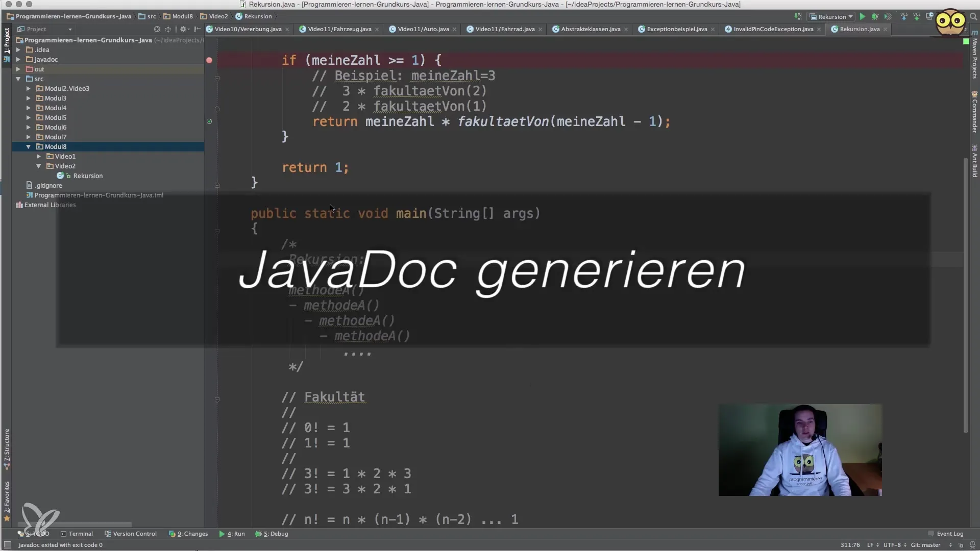Hide the Project panel with the hide icon

coord(197,29)
